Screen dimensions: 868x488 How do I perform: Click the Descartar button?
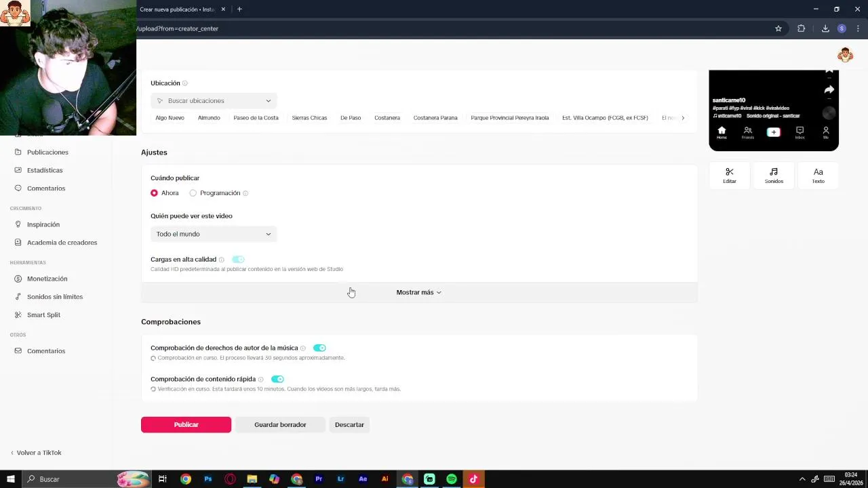click(349, 425)
